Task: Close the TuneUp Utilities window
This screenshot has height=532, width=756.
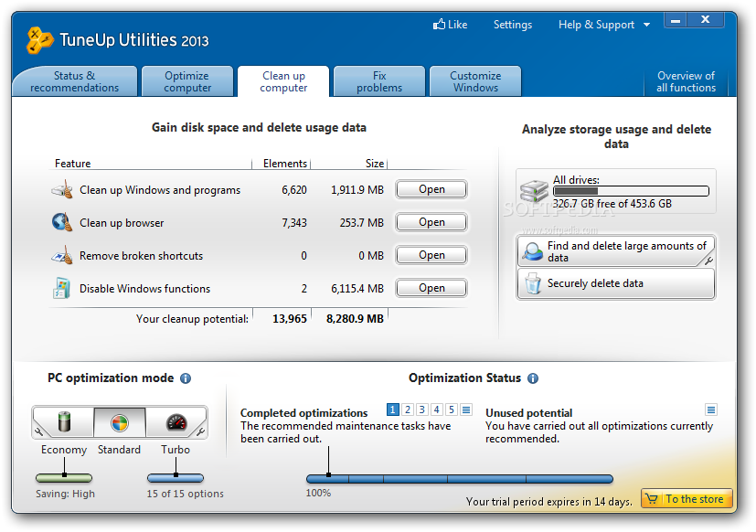Action: (x=706, y=20)
